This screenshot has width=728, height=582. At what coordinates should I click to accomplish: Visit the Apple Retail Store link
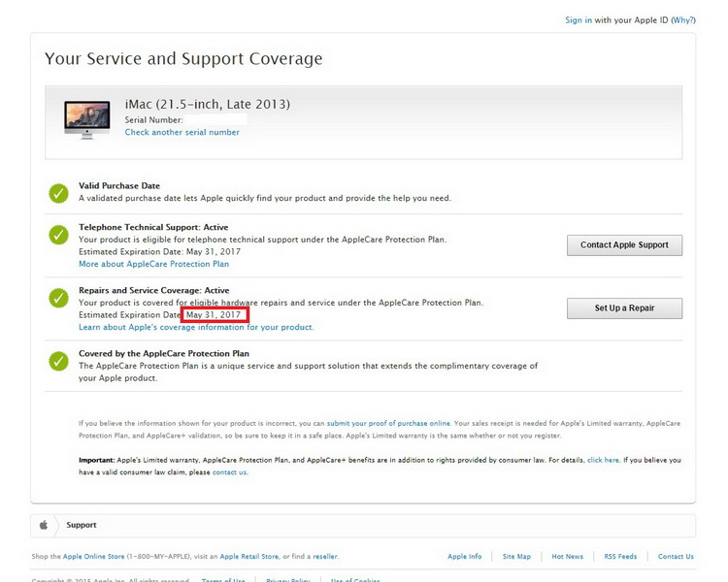click(x=249, y=557)
